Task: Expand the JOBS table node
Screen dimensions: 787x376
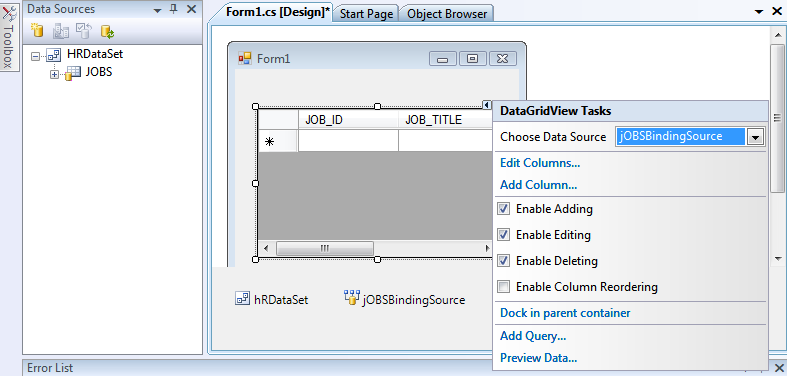Action: (54, 74)
